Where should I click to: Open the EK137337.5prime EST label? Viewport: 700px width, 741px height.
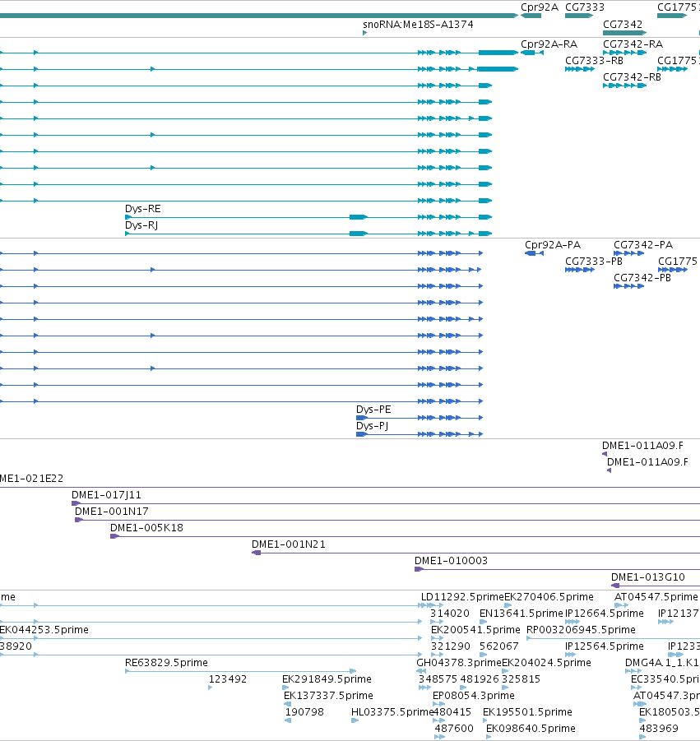point(328,696)
